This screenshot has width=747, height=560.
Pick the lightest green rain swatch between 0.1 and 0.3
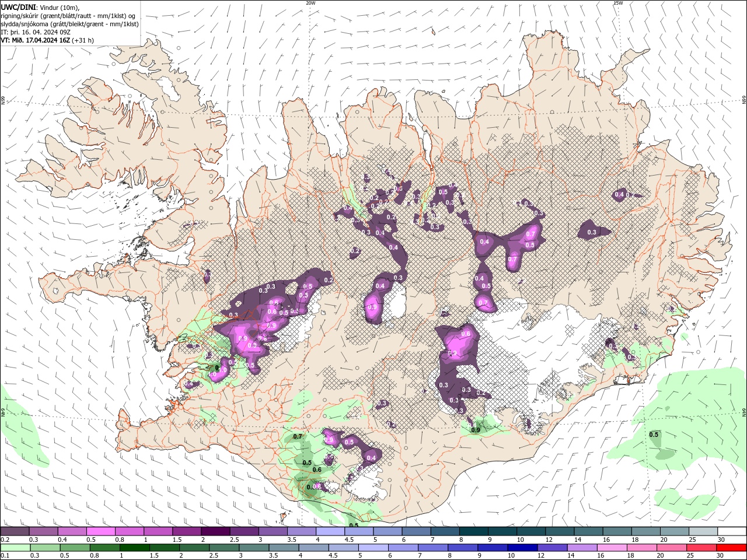point(15,548)
